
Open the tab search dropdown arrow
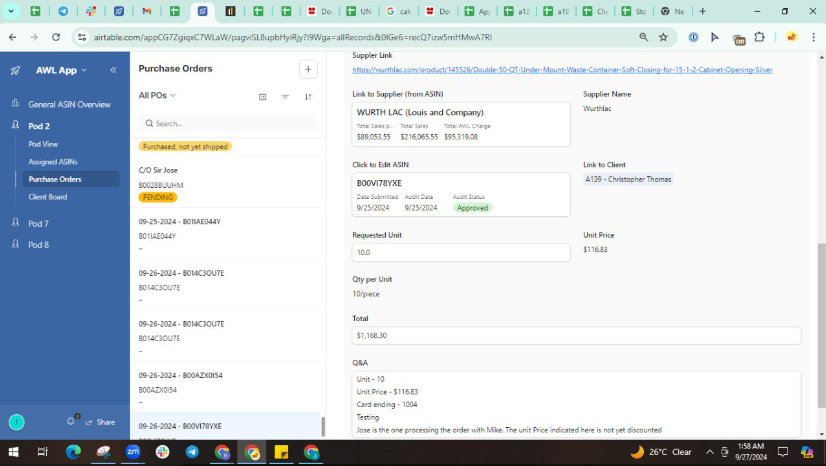pyautogui.click(x=11, y=11)
